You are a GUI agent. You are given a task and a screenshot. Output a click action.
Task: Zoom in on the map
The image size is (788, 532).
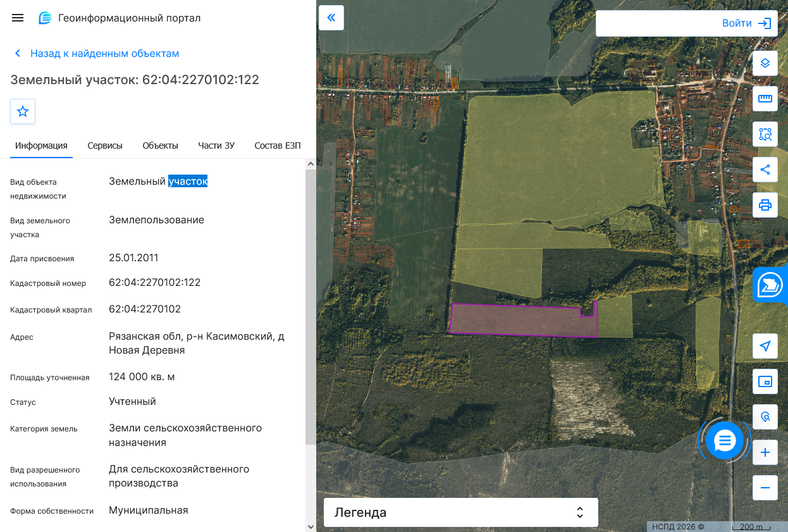tap(765, 452)
